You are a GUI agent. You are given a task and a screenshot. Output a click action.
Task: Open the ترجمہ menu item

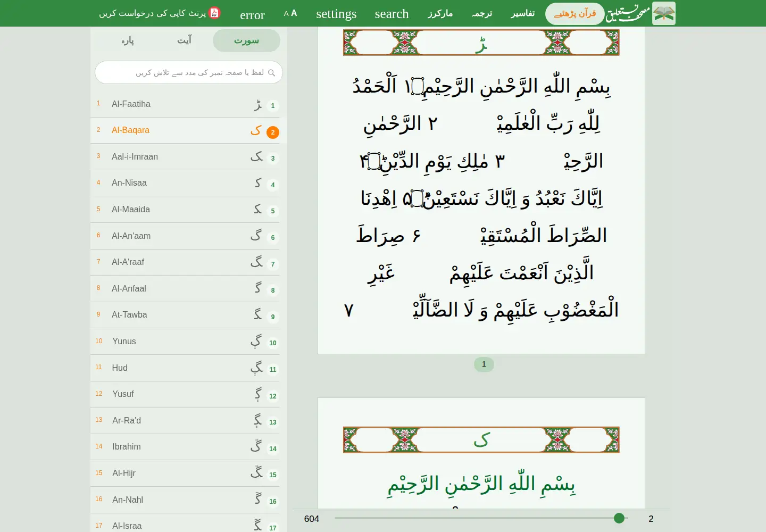[482, 14]
